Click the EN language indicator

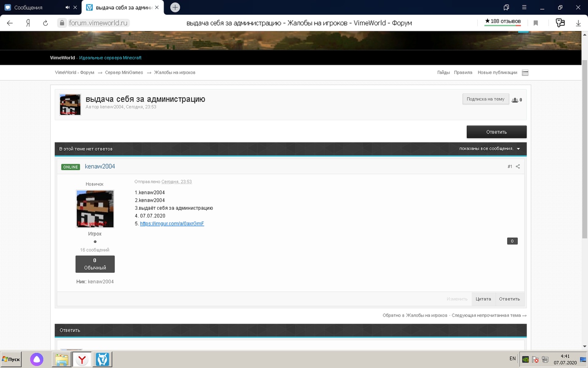click(513, 359)
